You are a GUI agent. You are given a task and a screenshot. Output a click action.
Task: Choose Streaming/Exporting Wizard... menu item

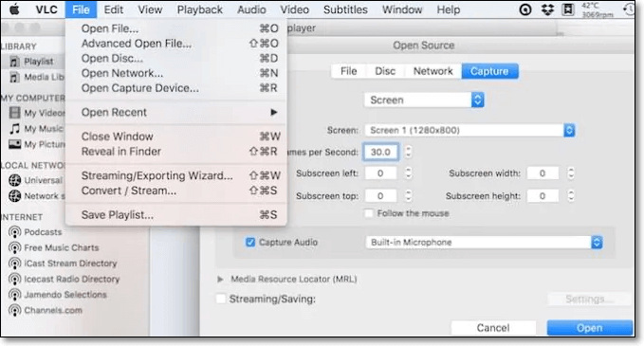tap(175, 175)
